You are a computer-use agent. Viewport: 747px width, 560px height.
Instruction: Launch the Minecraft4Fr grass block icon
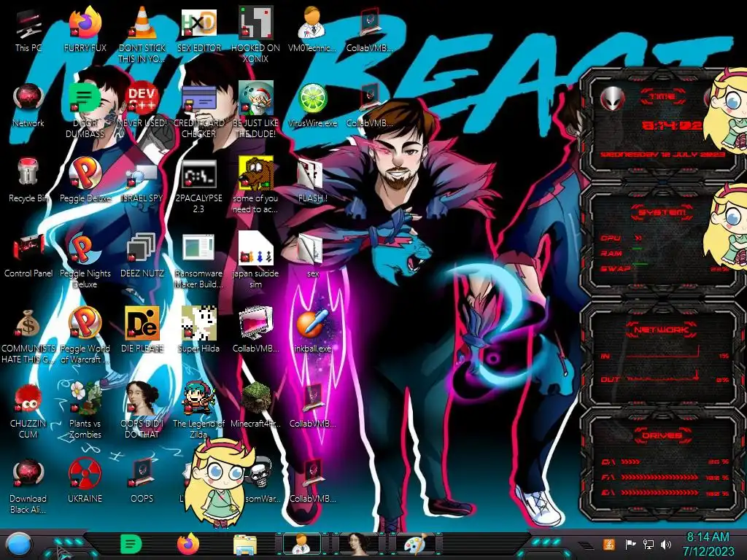[255, 406]
